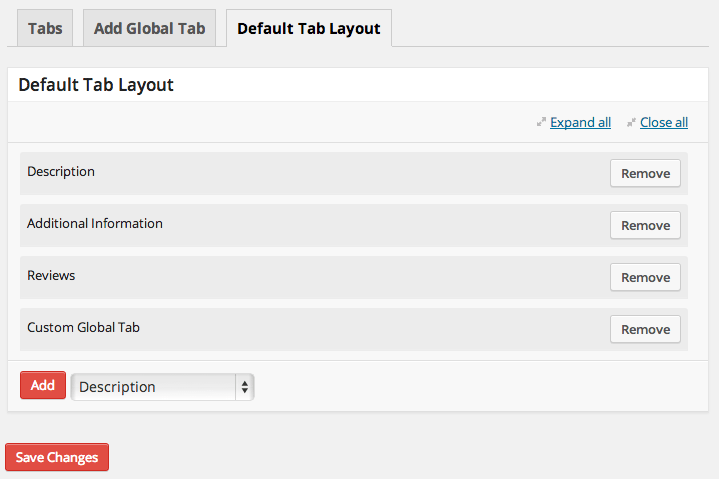
Task: Click the collapse icon beside Close all
Action: 631,123
